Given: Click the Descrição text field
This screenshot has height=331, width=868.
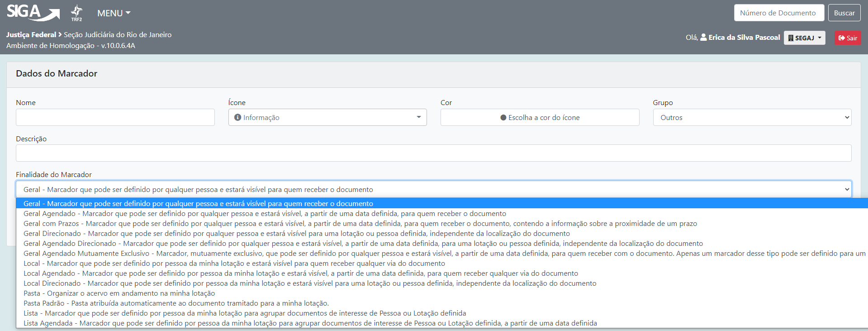Looking at the screenshot, I should pos(433,153).
